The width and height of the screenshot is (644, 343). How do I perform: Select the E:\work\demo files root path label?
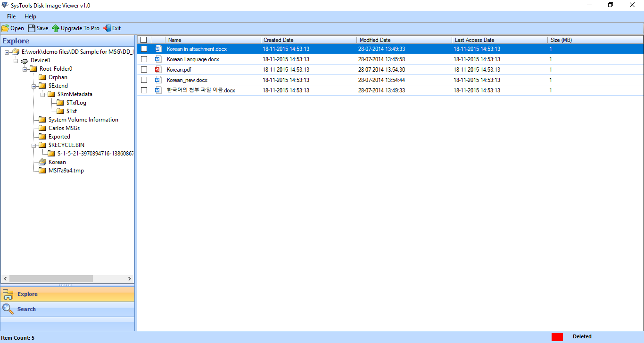click(x=78, y=52)
